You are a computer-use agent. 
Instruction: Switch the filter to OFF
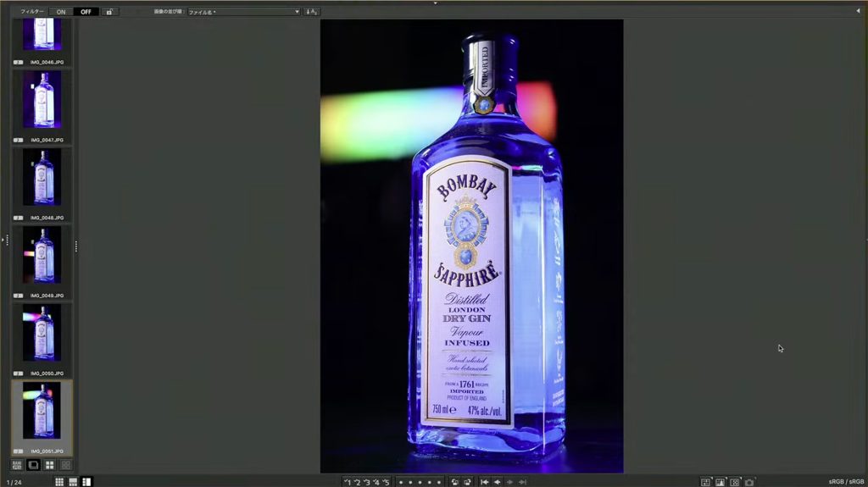[86, 12]
